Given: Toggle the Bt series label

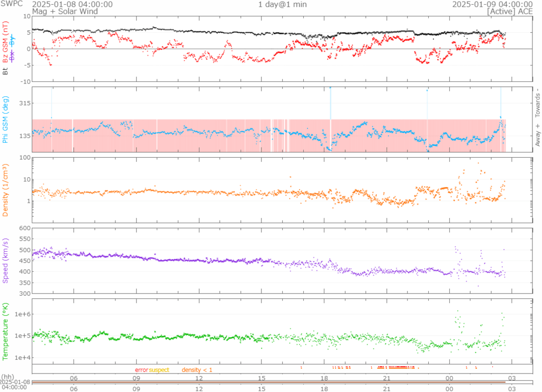Looking at the screenshot, I should [x=5, y=71].
